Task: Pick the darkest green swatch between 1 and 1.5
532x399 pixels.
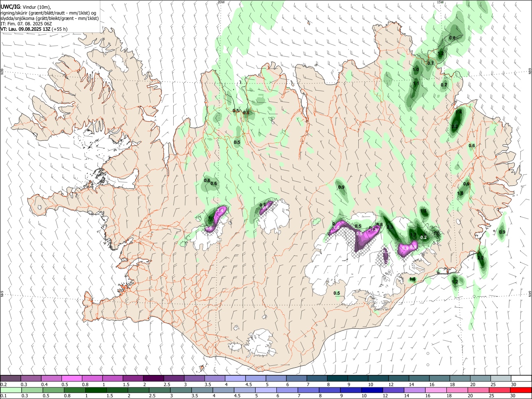Action: pyautogui.click(x=96, y=390)
